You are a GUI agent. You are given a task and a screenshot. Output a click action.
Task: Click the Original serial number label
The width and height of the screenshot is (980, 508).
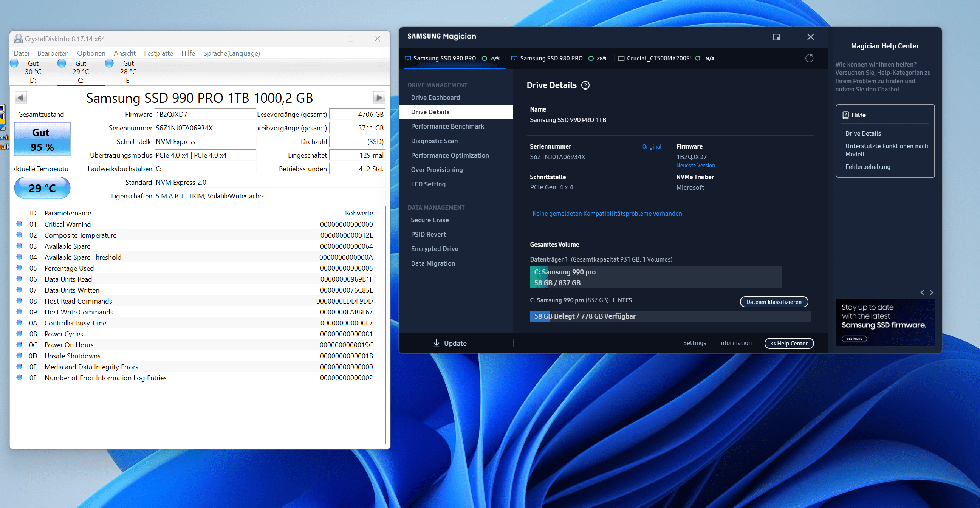(x=652, y=147)
